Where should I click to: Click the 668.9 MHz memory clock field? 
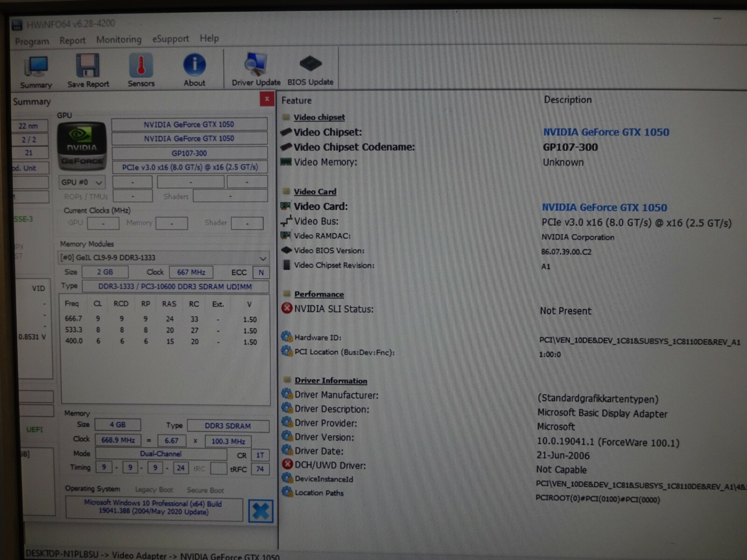(118, 440)
